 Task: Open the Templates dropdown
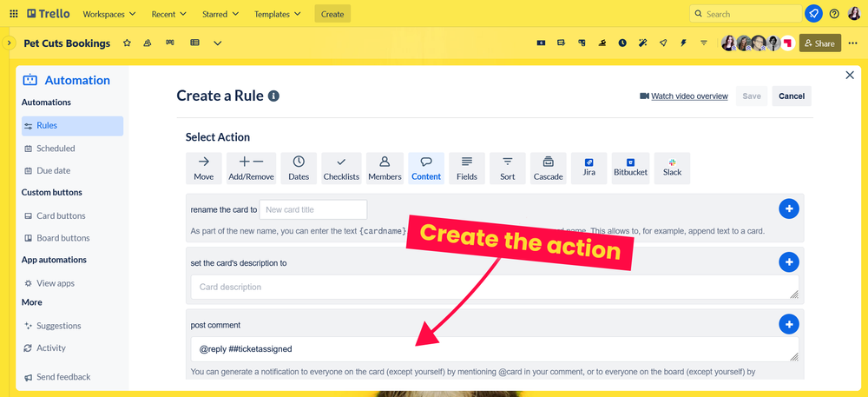(x=278, y=14)
